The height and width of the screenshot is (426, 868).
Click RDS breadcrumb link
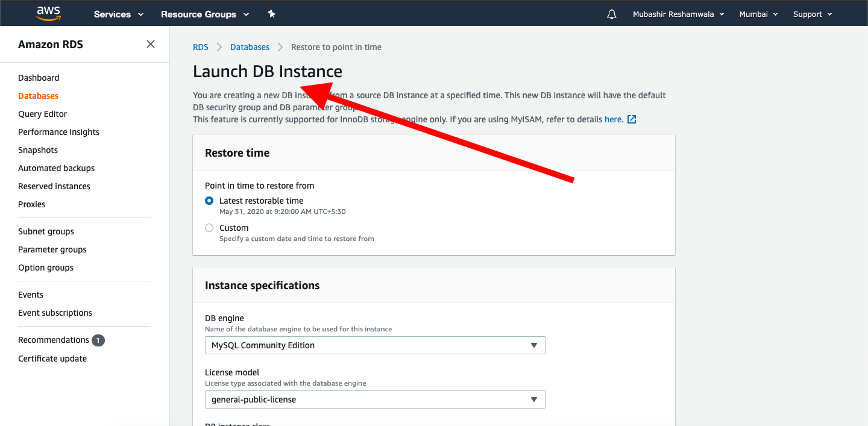201,47
